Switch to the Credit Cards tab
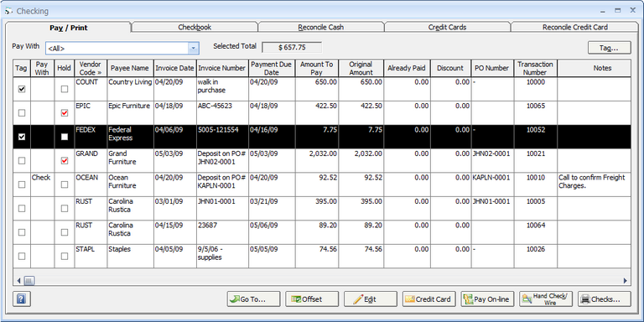 pos(447,27)
